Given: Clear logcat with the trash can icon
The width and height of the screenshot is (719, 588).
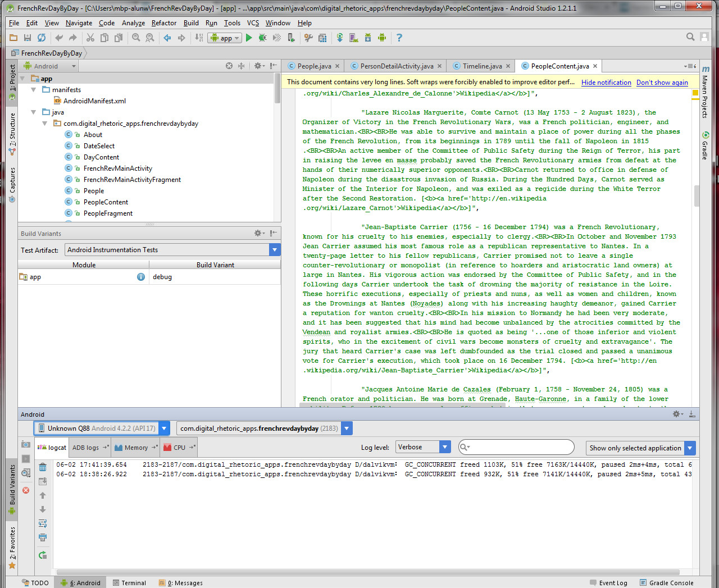Looking at the screenshot, I should click(43, 467).
